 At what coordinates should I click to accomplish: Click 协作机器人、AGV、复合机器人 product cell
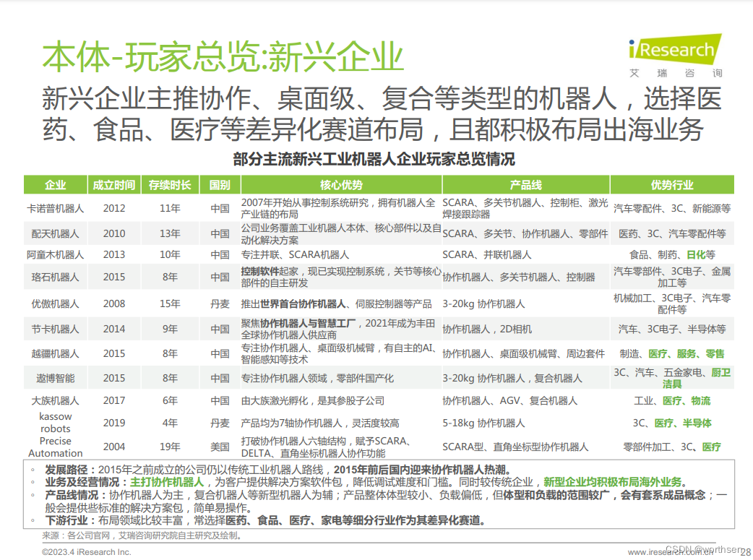pyautogui.click(x=510, y=400)
